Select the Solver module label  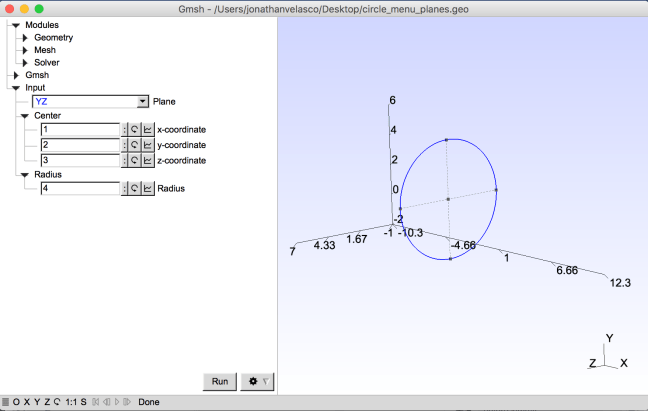47,63
